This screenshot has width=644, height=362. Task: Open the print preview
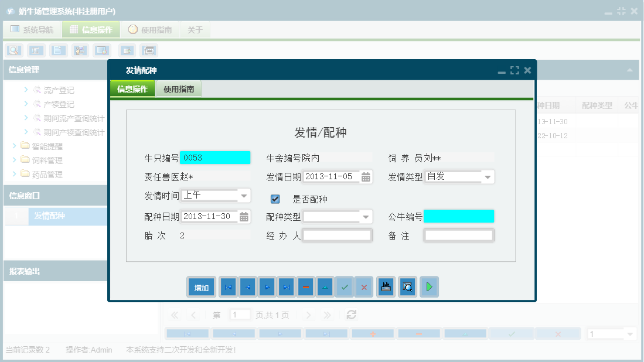tap(407, 286)
